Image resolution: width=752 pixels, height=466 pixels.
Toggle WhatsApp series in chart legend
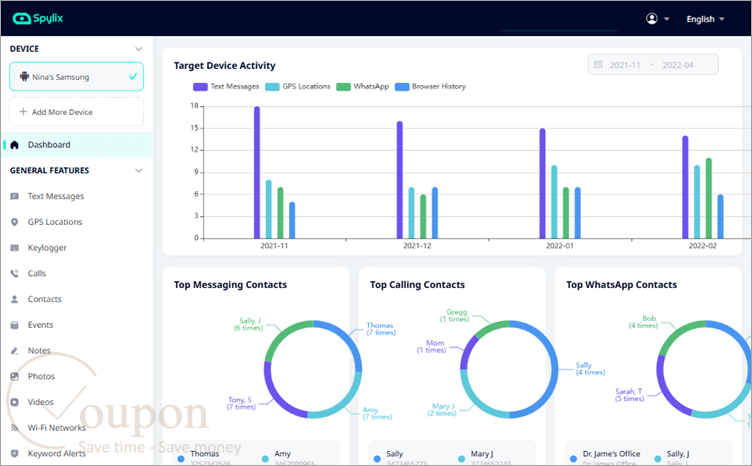pos(363,87)
